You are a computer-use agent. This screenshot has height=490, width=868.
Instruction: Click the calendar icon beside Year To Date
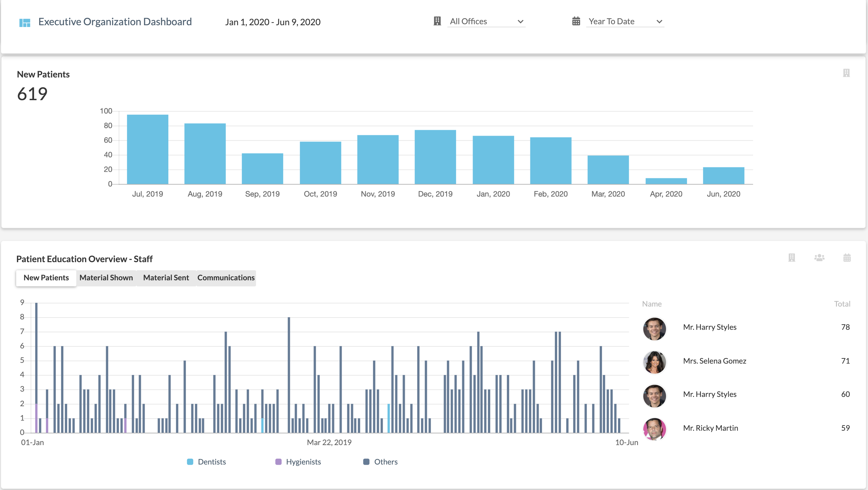(x=576, y=21)
